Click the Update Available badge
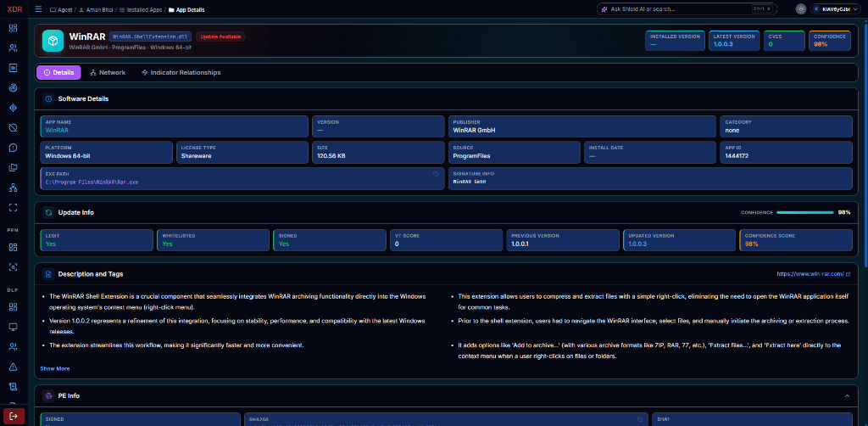The width and height of the screenshot is (868, 426). pos(220,36)
